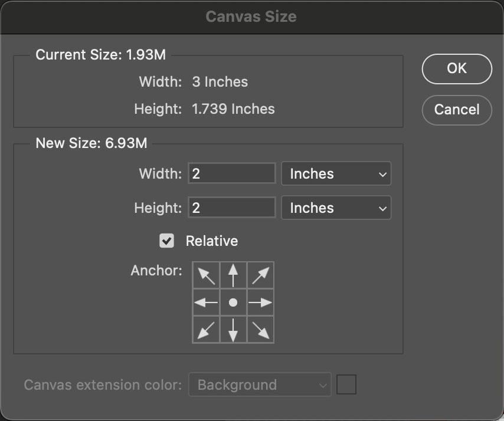Viewport: 504px width, 421px height.
Task: Open the Canvas extension color dropdown
Action: click(260, 384)
